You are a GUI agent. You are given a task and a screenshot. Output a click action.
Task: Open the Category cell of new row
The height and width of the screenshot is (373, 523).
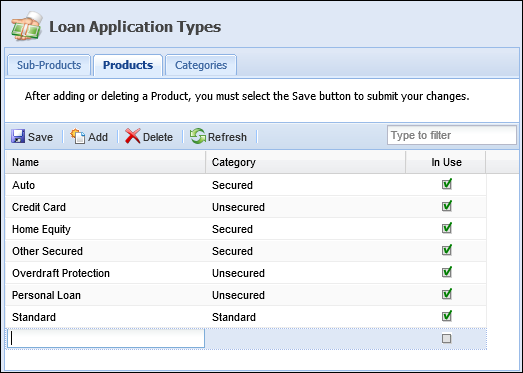click(306, 338)
